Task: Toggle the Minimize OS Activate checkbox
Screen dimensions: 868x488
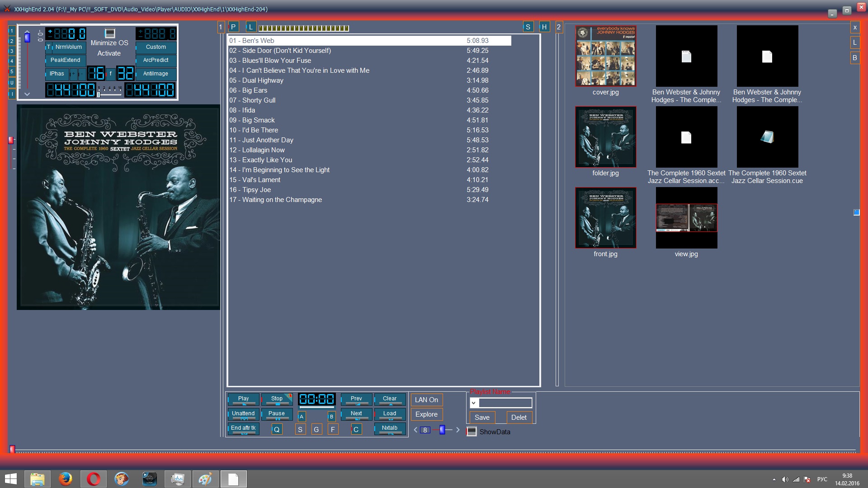Action: [x=110, y=33]
